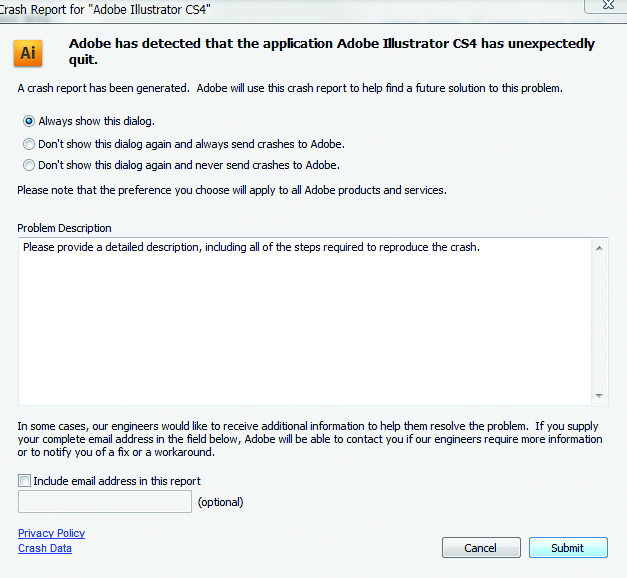Select "Always show this dialog" option

(29, 121)
